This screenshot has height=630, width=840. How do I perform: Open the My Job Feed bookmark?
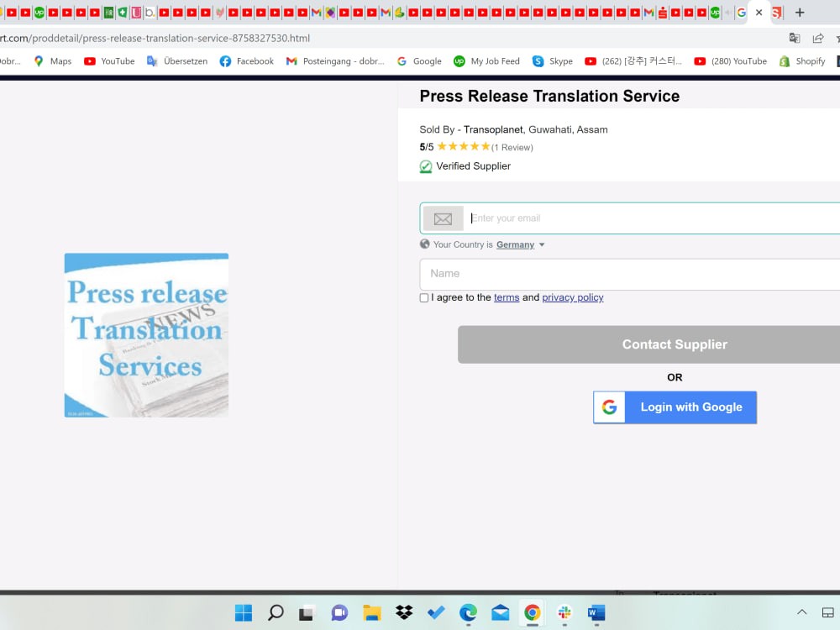[486, 61]
